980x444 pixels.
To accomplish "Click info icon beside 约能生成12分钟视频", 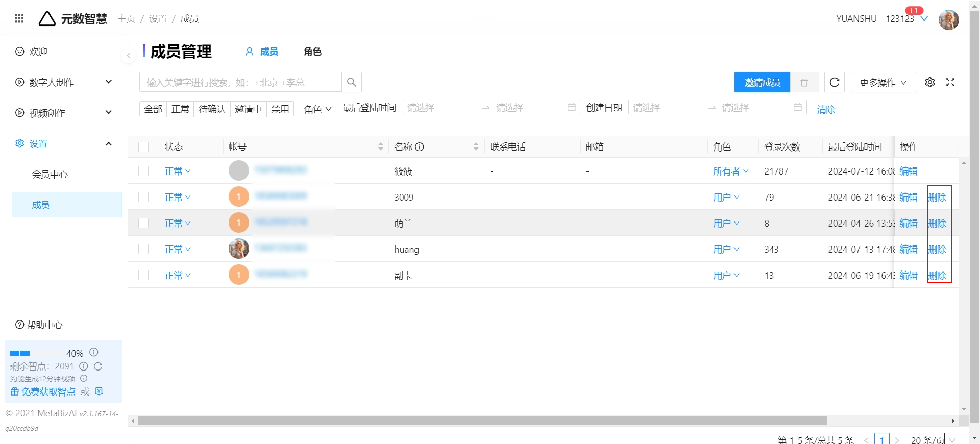I will tap(84, 378).
